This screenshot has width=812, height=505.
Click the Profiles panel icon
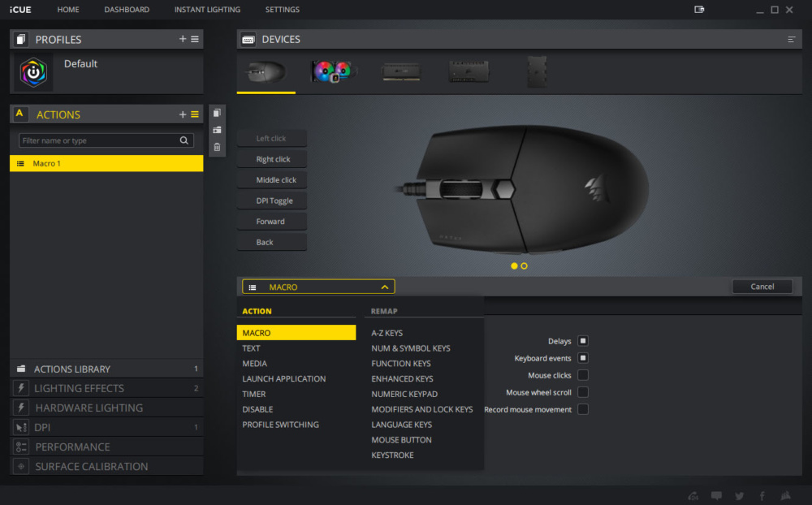tap(21, 39)
